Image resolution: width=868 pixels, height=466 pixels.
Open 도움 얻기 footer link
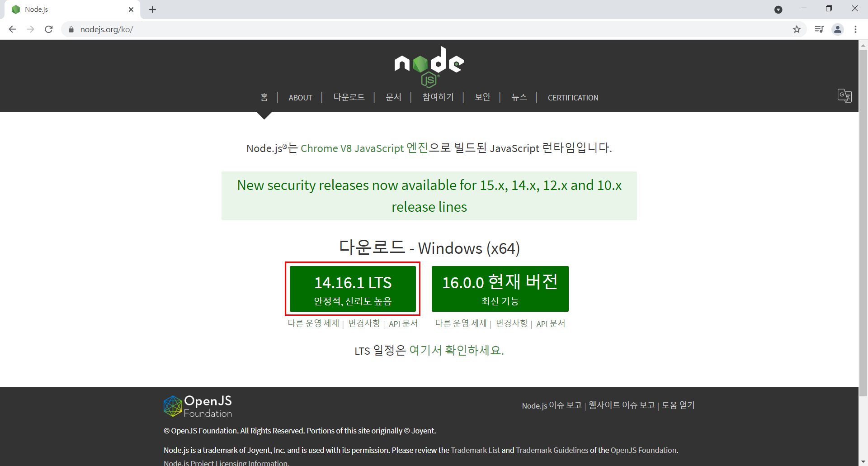point(678,405)
